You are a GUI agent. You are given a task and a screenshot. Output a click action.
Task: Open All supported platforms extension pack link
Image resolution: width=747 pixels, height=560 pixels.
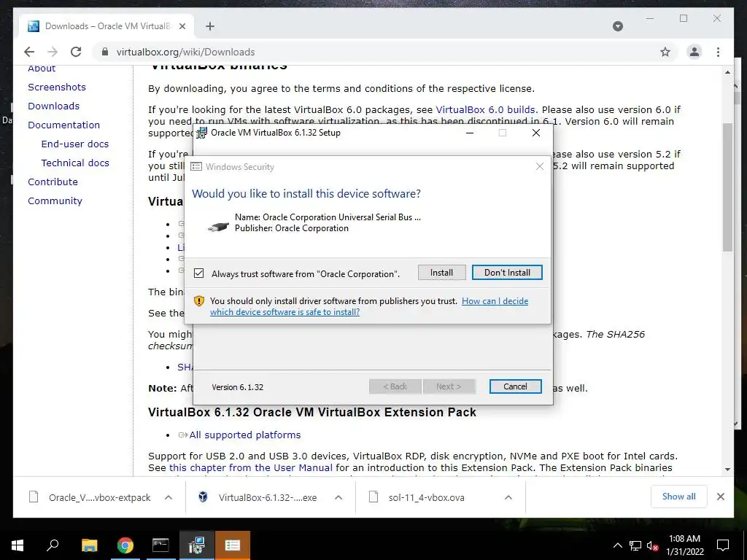[x=245, y=435]
